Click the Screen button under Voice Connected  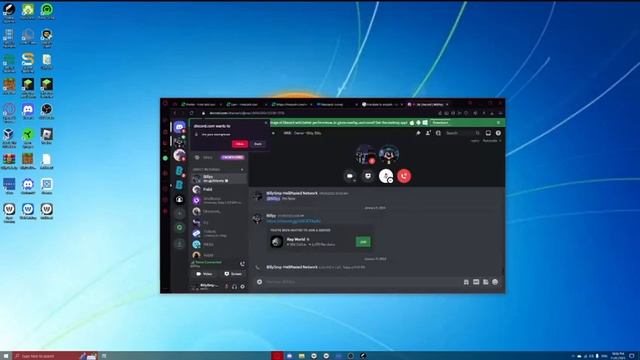[x=233, y=274]
